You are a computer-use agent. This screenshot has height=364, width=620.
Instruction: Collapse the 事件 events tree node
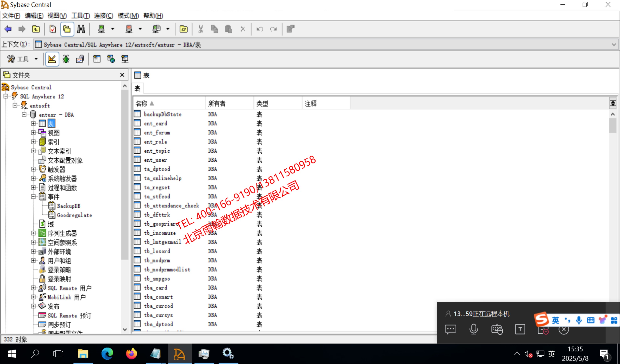tap(33, 197)
